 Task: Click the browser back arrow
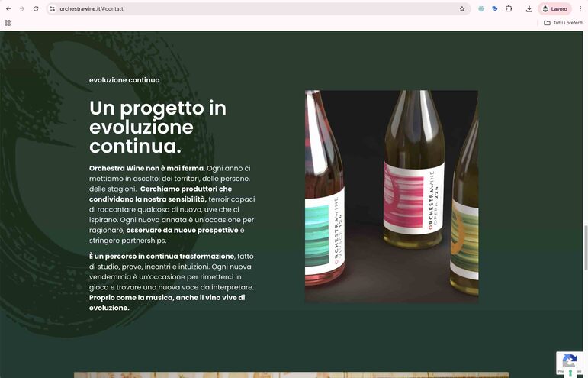point(8,8)
